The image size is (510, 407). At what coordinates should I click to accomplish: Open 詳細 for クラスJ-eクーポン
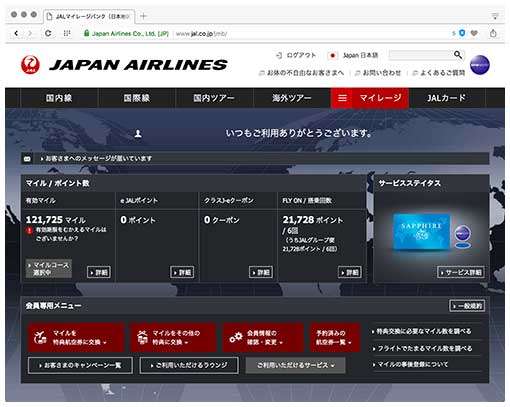261,272
